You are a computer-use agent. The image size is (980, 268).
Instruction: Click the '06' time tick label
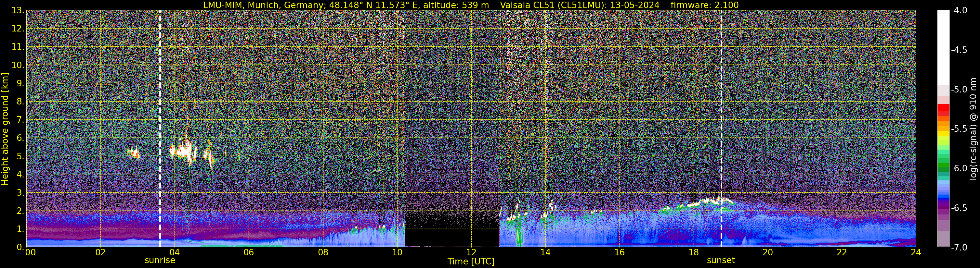[x=248, y=252]
